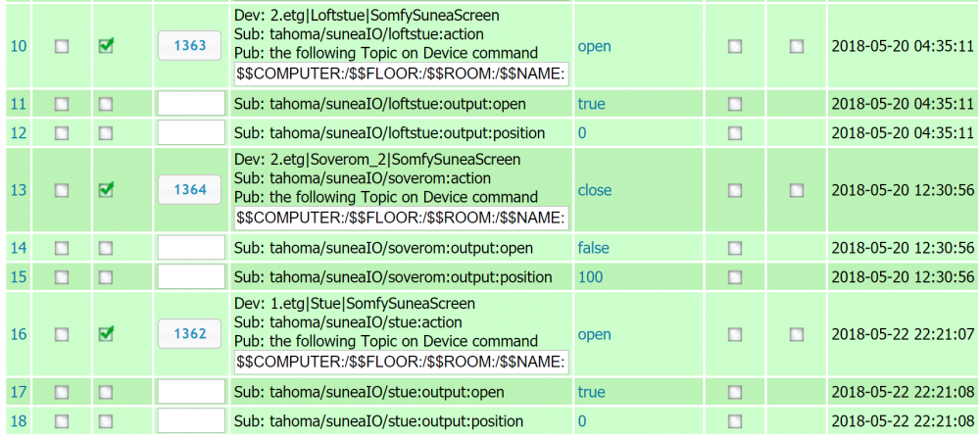Disable the ticked checkbox in row 16
The height and width of the screenshot is (438, 980).
point(106,334)
